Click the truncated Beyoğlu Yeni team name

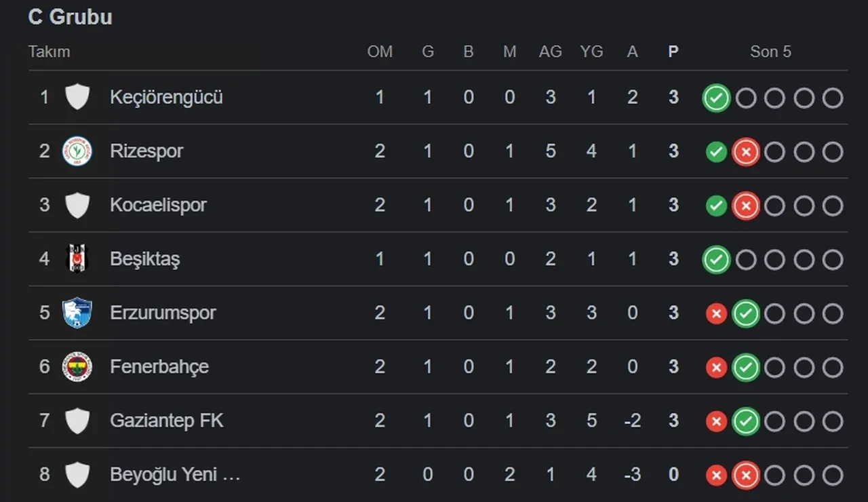175,475
